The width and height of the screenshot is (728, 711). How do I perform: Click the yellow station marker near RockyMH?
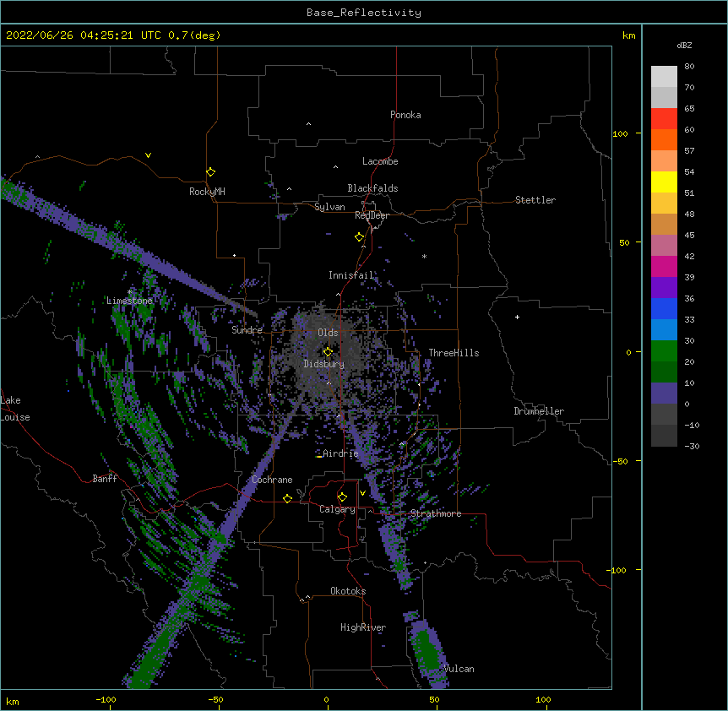(210, 171)
